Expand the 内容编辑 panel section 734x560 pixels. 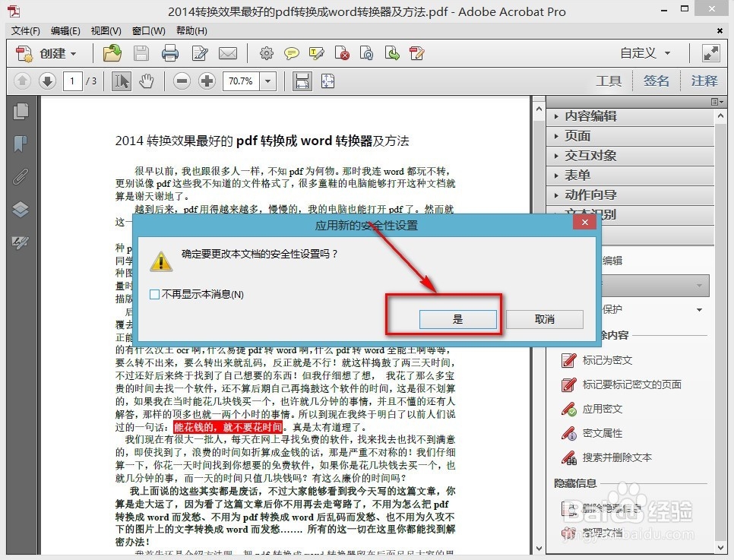click(630, 116)
